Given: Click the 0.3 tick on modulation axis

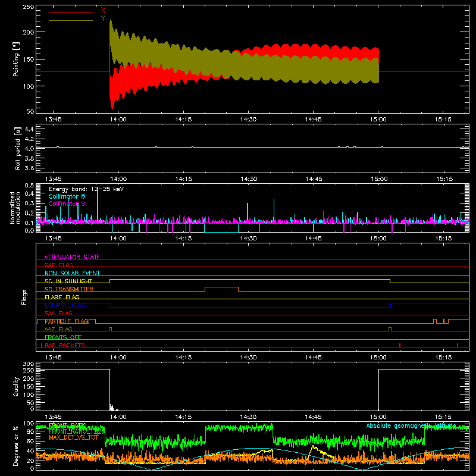Looking at the screenshot, I should pyautogui.click(x=29, y=203).
